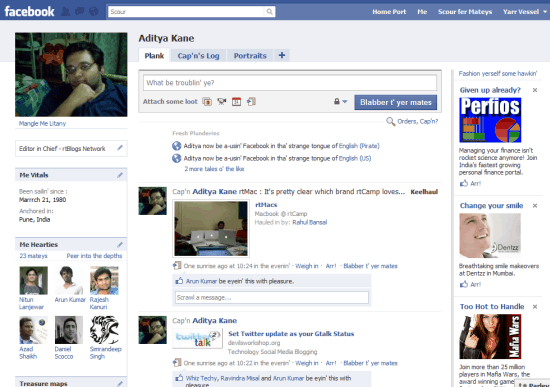Click the English (Pirate) link
The height and width of the screenshot is (387, 550).
[x=359, y=146]
